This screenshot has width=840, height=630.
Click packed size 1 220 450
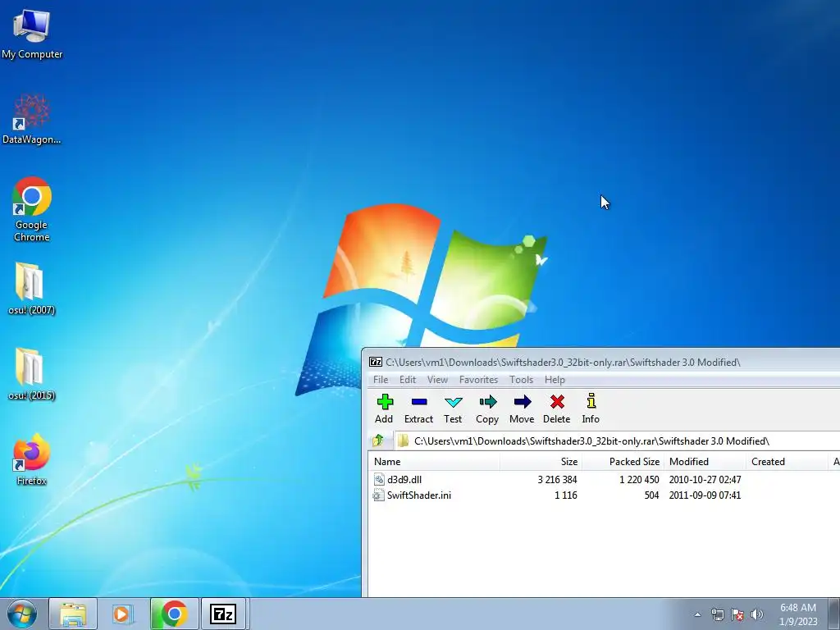tap(639, 479)
